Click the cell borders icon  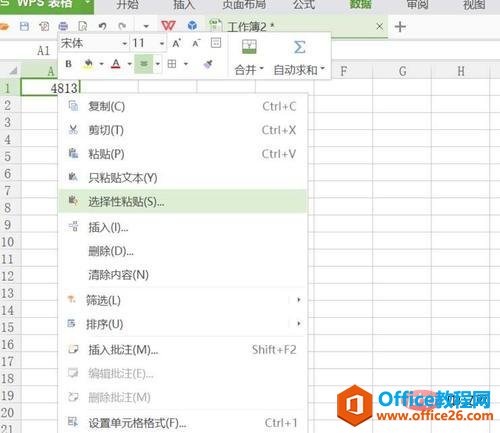tap(172, 64)
